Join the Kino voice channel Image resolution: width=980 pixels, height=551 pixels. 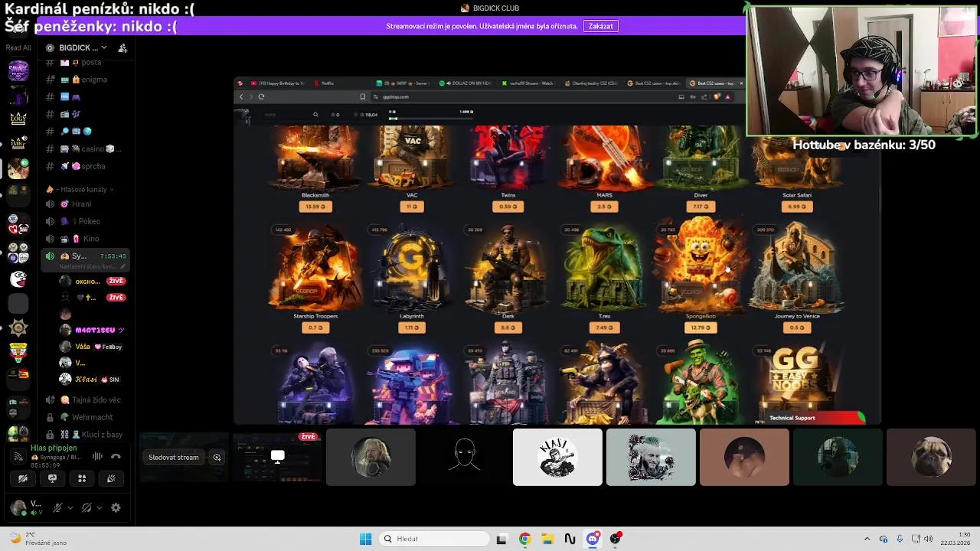pyautogui.click(x=86, y=239)
